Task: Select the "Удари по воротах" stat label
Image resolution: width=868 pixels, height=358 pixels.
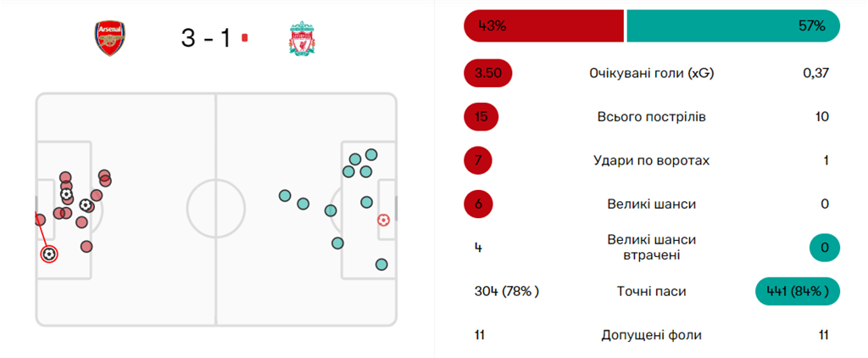Action: [651, 160]
